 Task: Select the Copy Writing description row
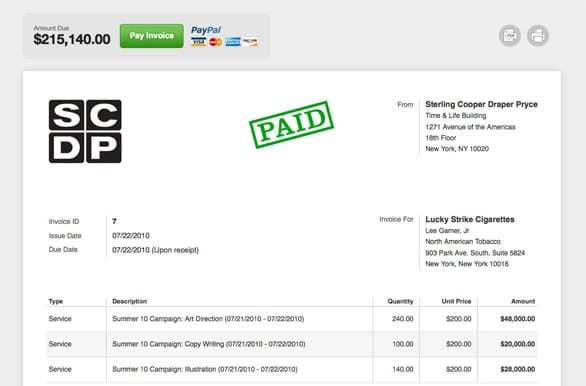[209, 344]
